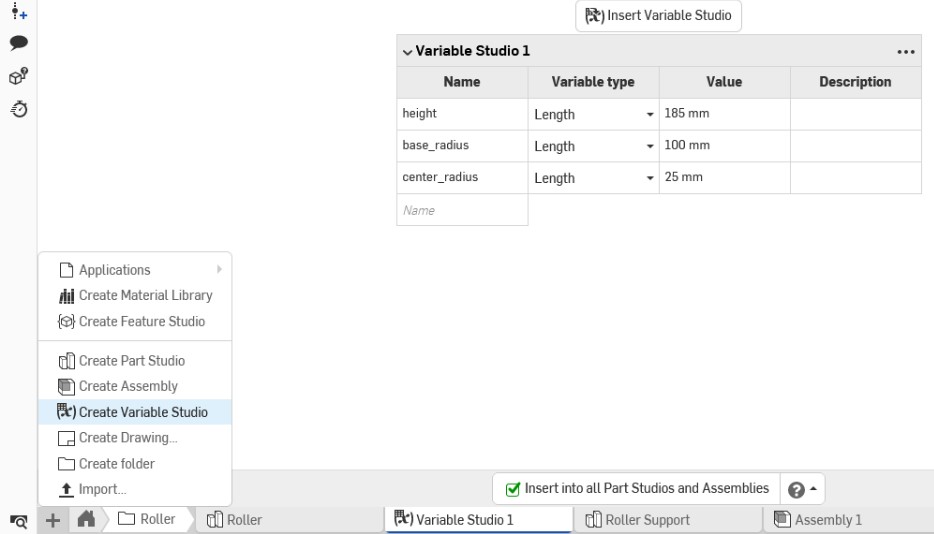Switch to the Roller Part Studio tab
Screen dimensions: 934x534
click(x=290, y=520)
